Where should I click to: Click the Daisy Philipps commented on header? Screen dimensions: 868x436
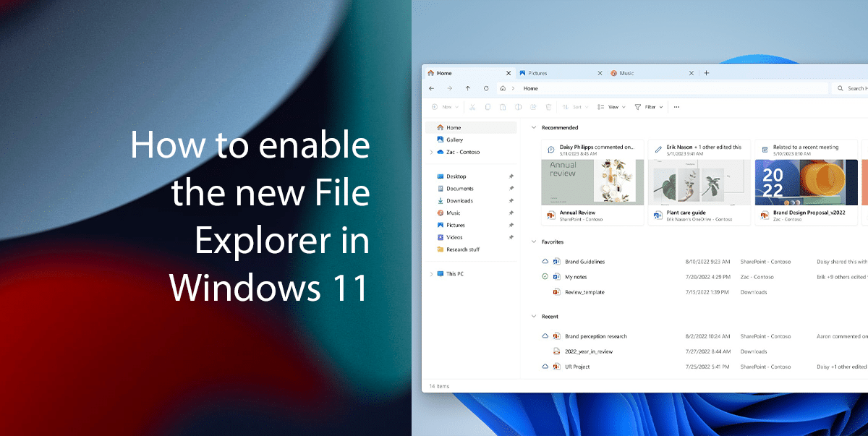[x=596, y=147]
